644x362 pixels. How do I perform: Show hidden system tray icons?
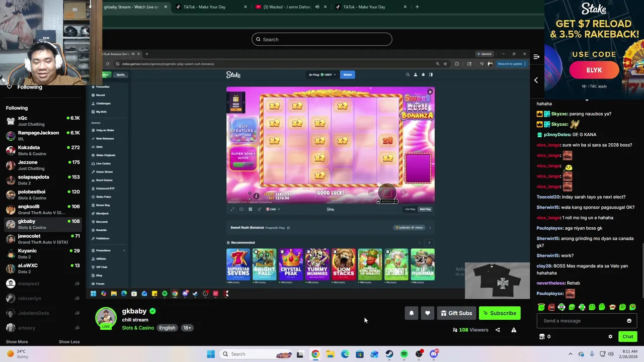pos(570,354)
